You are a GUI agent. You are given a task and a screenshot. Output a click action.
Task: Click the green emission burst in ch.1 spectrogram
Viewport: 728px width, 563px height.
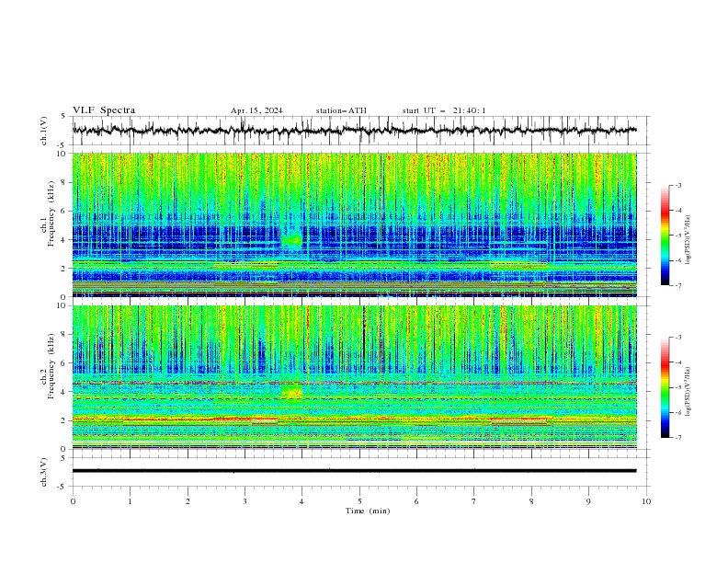click(x=292, y=240)
